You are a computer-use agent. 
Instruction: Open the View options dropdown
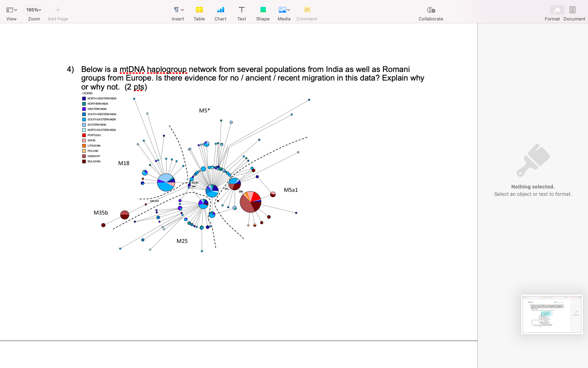coord(11,9)
